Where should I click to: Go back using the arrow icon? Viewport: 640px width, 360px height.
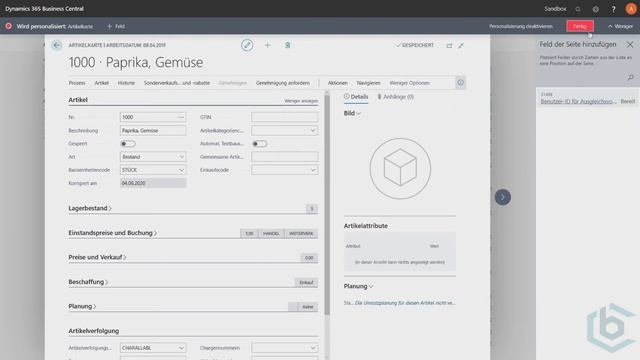point(57,45)
